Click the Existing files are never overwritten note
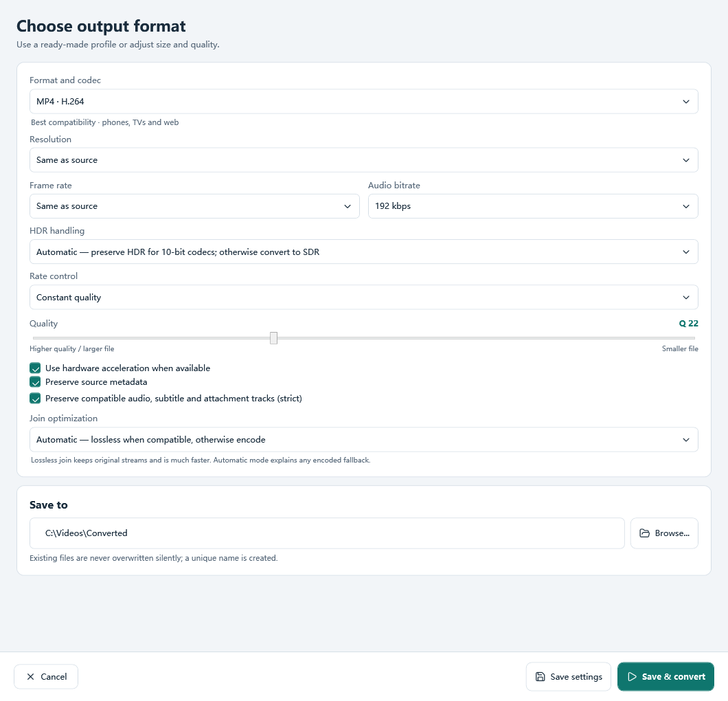This screenshot has height=701, width=728. [x=154, y=558]
